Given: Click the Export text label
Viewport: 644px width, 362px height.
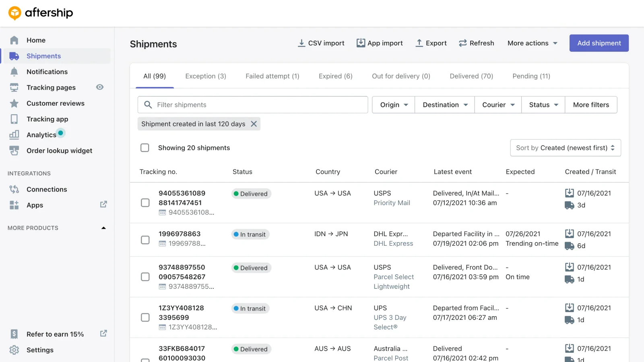Looking at the screenshot, I should pos(436,43).
